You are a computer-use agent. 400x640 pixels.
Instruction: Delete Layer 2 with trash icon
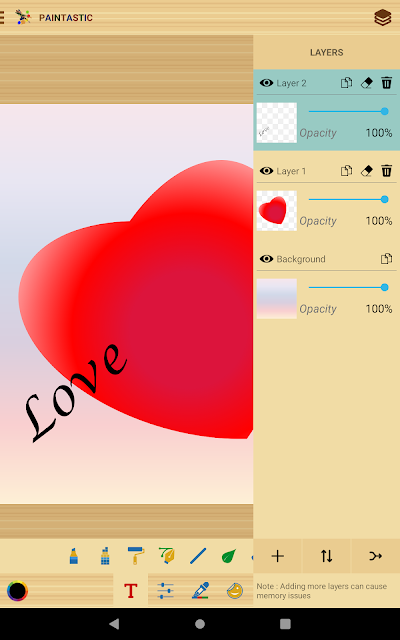point(387,83)
